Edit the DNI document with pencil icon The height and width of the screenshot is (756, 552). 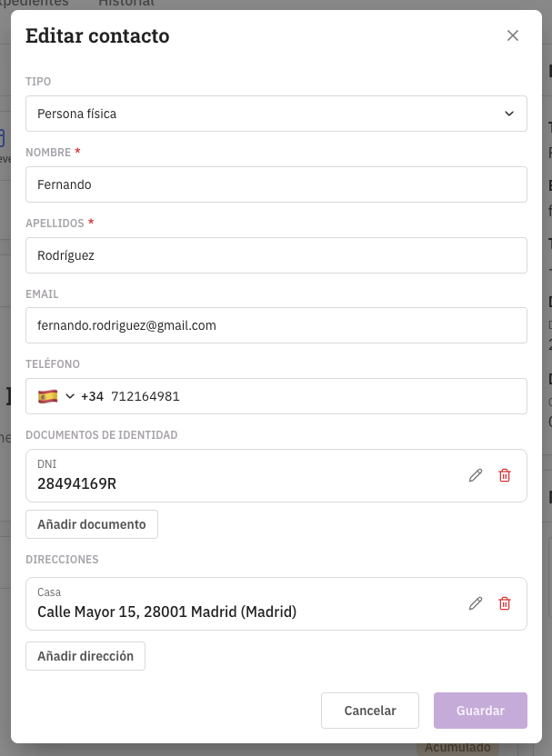pos(476,475)
